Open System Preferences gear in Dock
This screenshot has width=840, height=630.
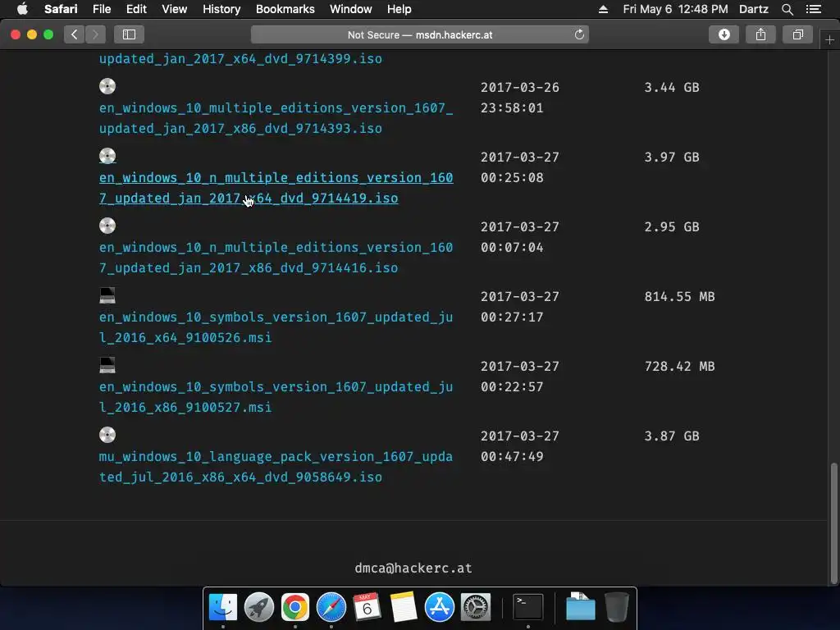click(476, 607)
